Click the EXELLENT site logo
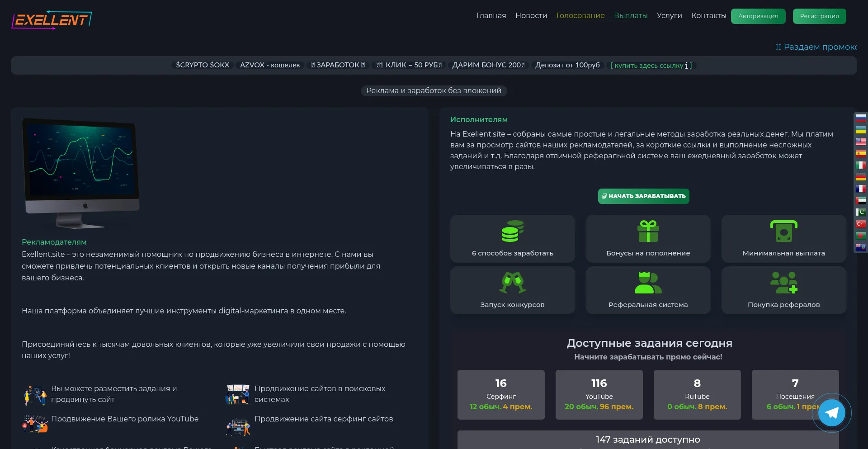 tap(52, 20)
